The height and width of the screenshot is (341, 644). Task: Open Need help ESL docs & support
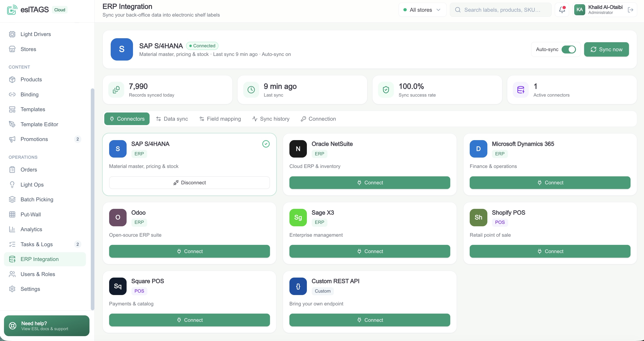47,326
